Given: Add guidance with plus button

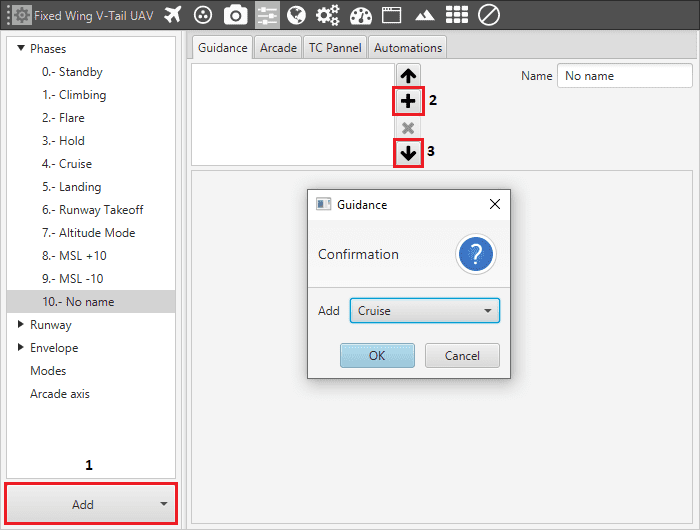Looking at the screenshot, I should point(408,101).
